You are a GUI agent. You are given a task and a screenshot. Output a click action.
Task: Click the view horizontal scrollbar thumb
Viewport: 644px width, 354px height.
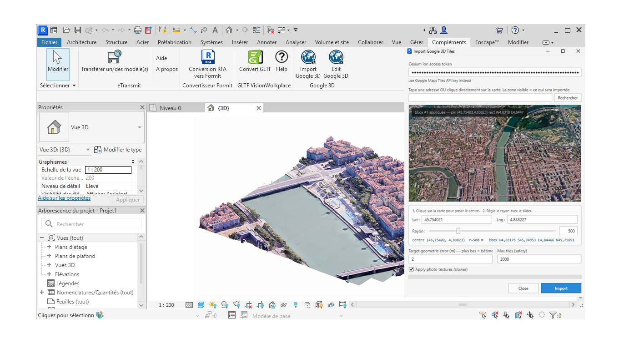463,305
